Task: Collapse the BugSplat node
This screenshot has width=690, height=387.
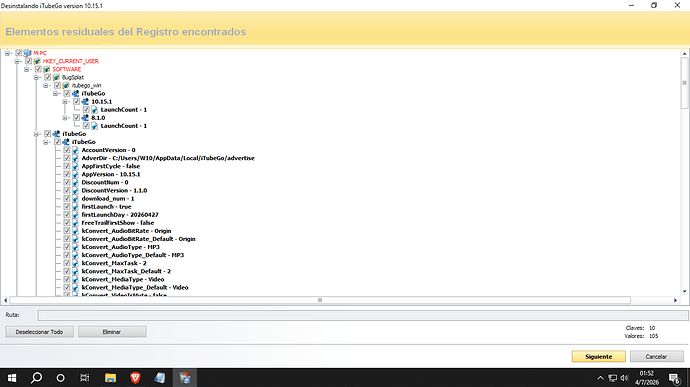Action: 37,77
